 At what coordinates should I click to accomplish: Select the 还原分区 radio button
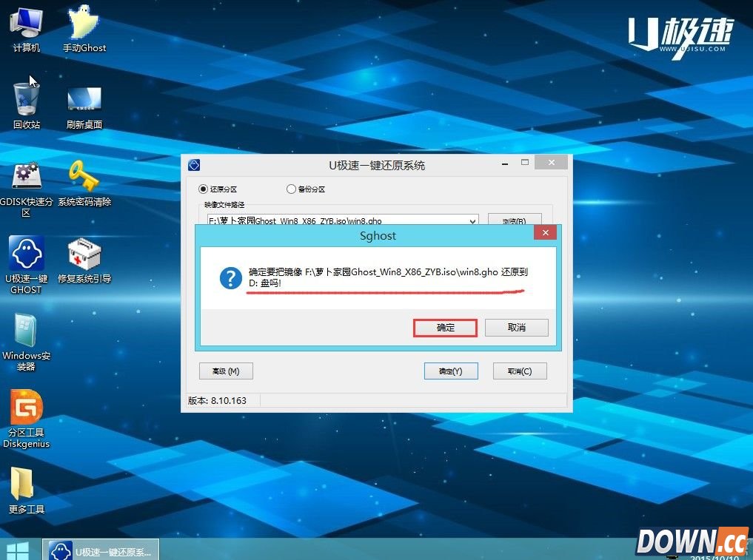click(204, 189)
